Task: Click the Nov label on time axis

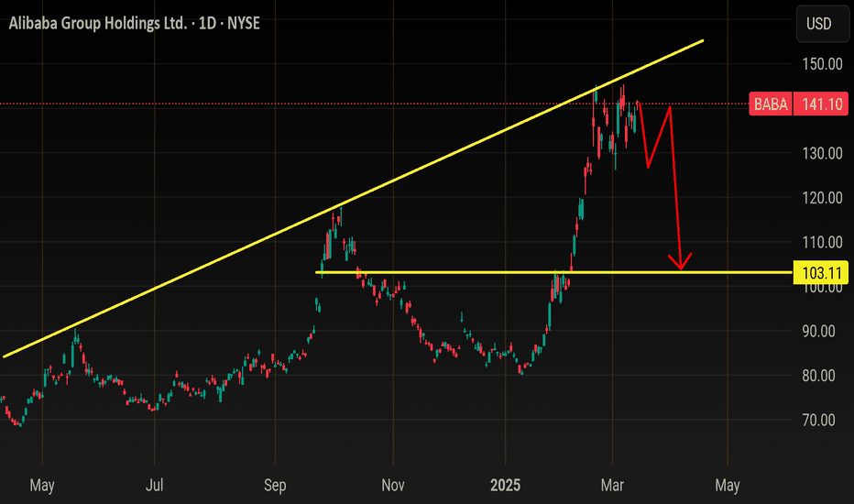Action: point(393,485)
